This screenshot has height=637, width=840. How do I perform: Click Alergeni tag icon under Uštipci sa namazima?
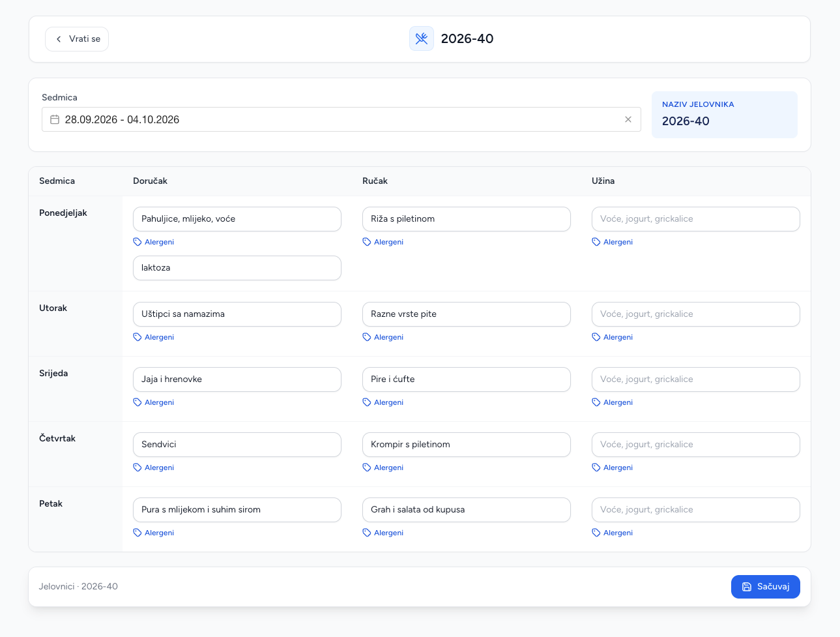[138, 337]
